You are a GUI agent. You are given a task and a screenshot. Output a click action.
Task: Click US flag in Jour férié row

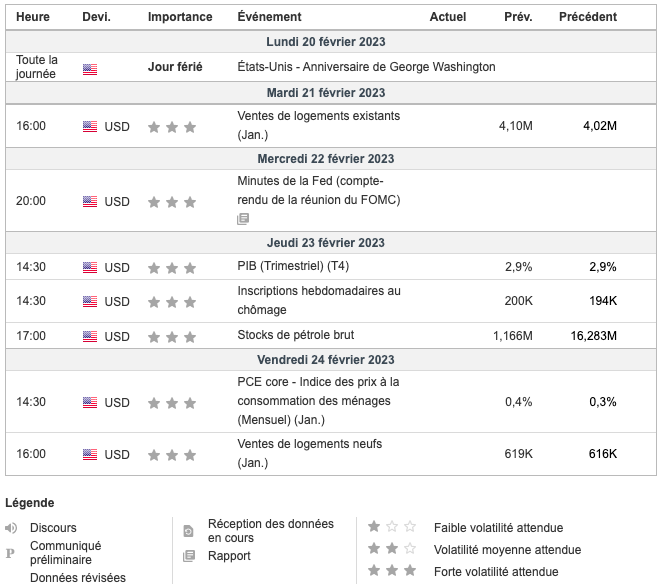click(90, 69)
